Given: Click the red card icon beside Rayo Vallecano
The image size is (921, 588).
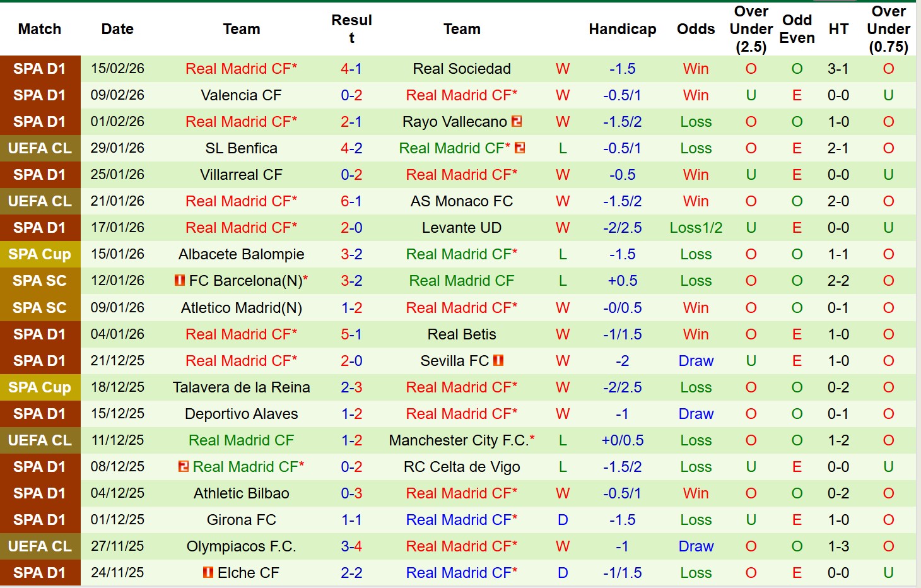Looking at the screenshot, I should point(517,121).
